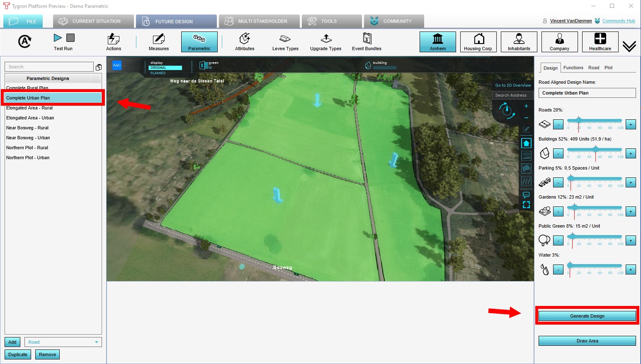Toggle the traffic overlay on the map
The width and height of the screenshot is (641, 364).
click(x=526, y=156)
